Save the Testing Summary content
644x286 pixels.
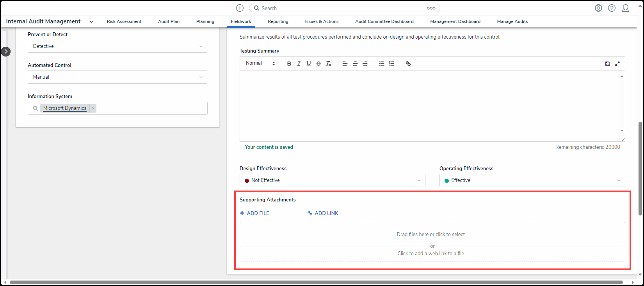607,64
